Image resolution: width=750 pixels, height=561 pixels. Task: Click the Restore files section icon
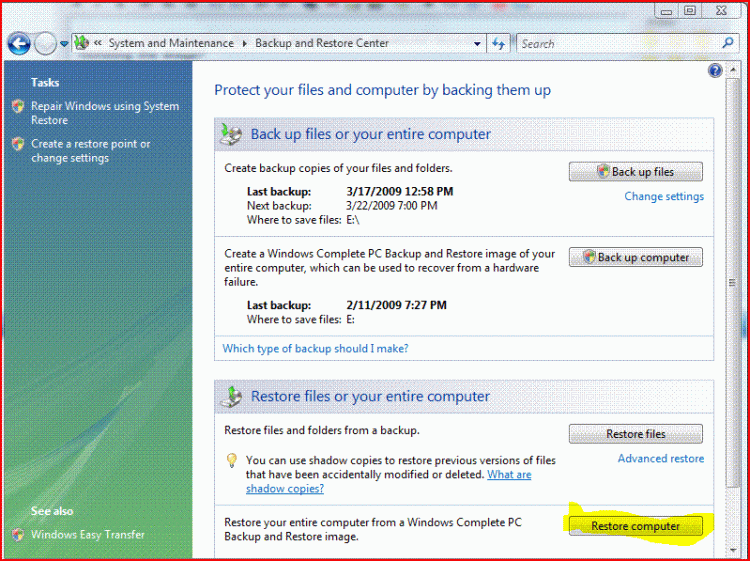coord(231,396)
